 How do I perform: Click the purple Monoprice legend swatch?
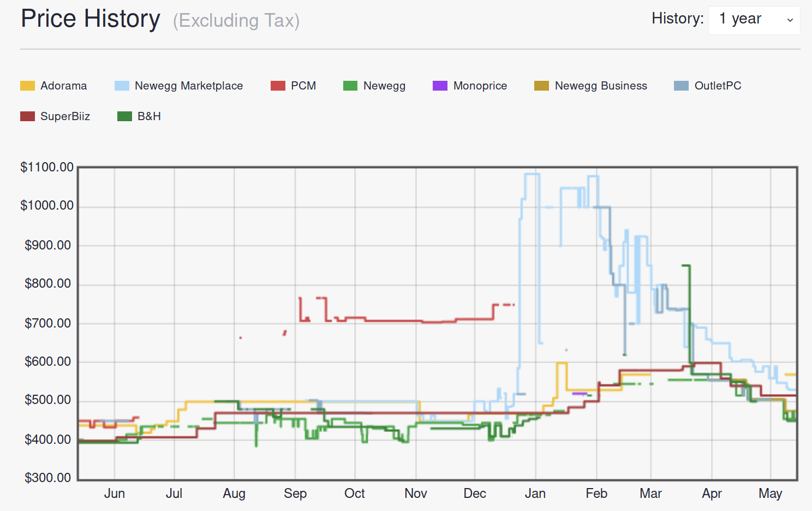coord(440,86)
